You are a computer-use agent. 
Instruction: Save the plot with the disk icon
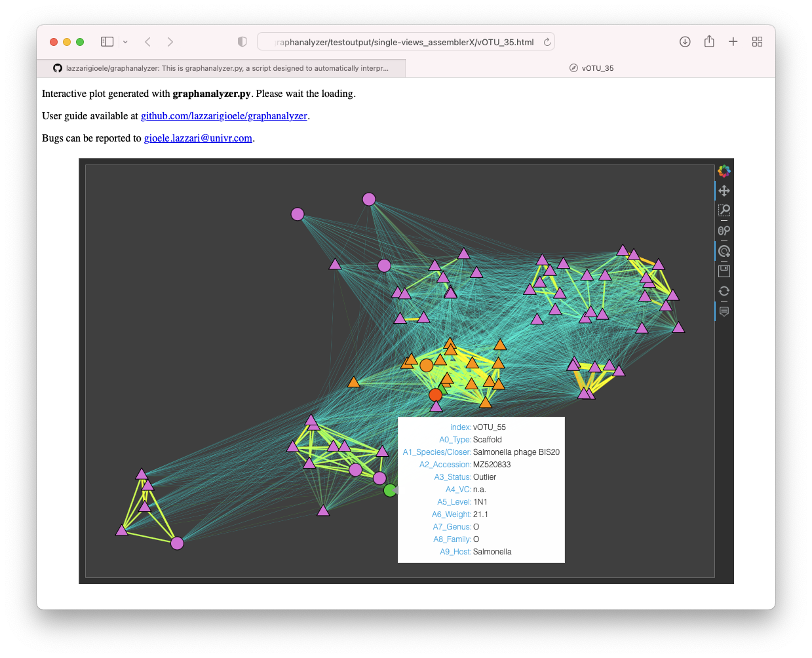(x=724, y=270)
